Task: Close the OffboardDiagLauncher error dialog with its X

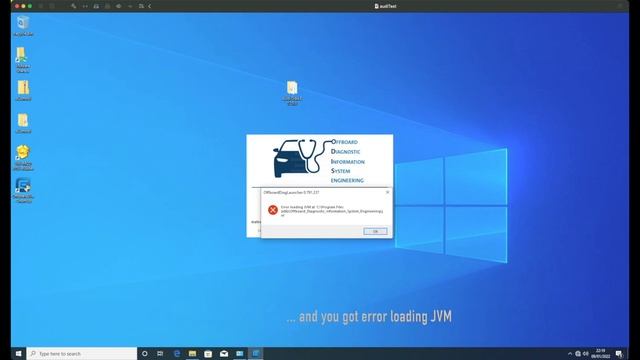Action: [x=387, y=192]
